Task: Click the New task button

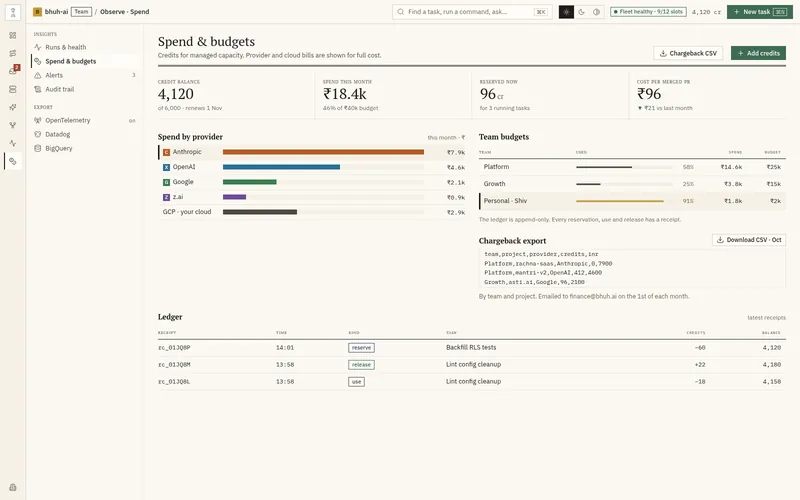Action: (x=760, y=12)
